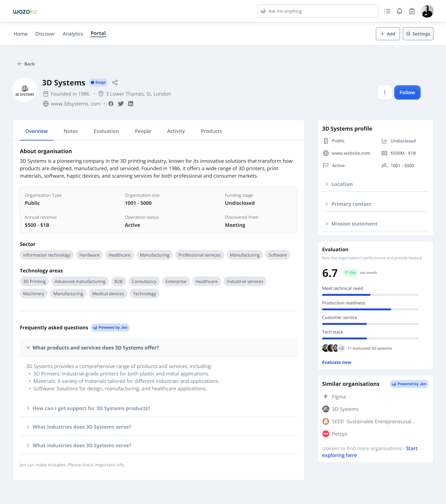The height and width of the screenshot is (504, 446).
Task: Click the share icon next to Stage badge
Action: tap(115, 82)
